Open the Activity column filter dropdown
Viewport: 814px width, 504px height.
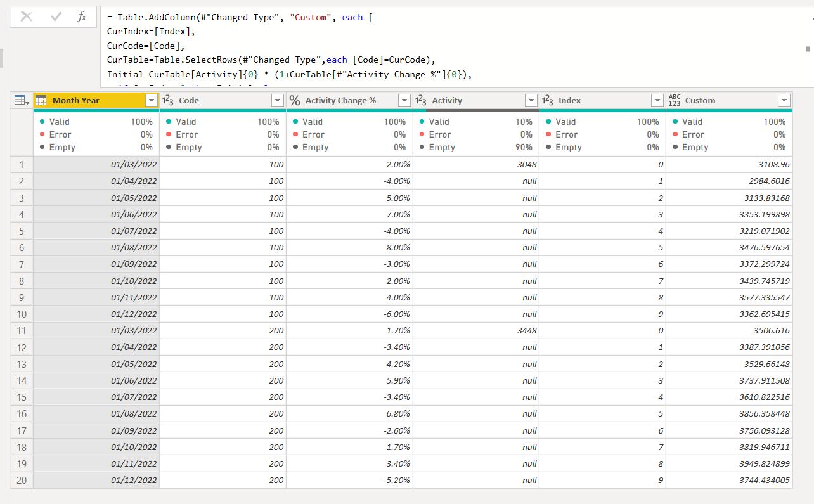click(531, 100)
